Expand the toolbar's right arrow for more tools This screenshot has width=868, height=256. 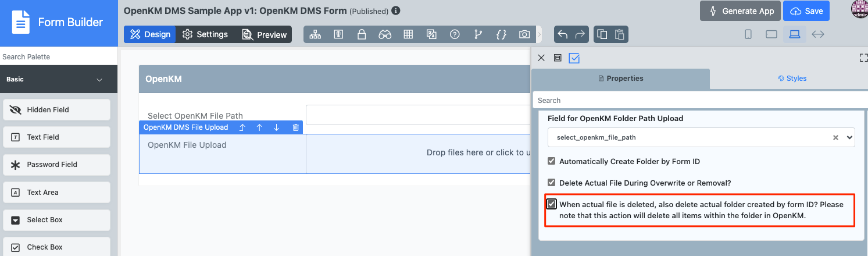coord(539,34)
